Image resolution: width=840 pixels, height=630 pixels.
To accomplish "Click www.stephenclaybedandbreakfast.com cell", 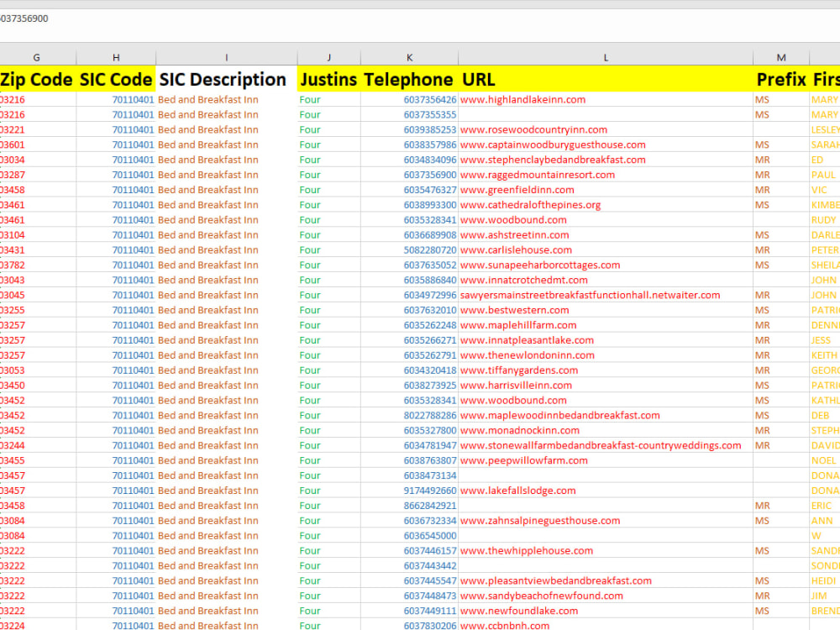I will [606, 160].
